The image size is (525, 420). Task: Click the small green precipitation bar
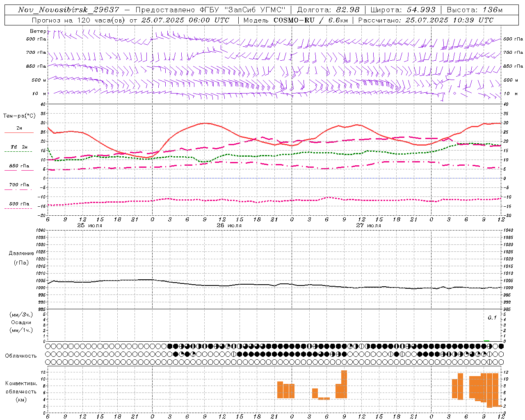click(x=486, y=340)
